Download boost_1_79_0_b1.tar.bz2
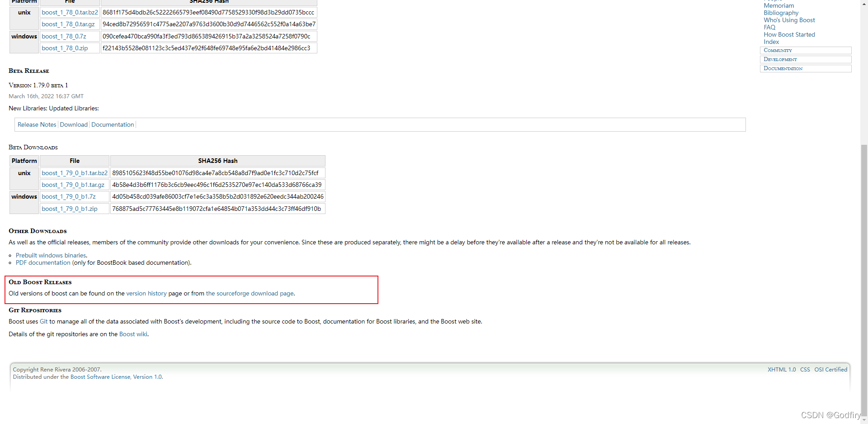This screenshot has height=424, width=868. click(75, 173)
